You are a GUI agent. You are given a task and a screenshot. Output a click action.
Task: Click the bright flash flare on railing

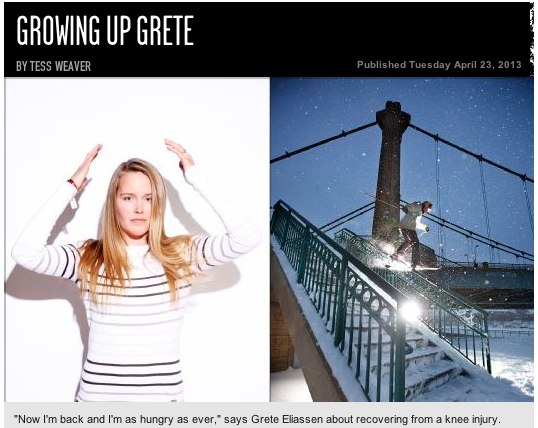click(x=410, y=310)
